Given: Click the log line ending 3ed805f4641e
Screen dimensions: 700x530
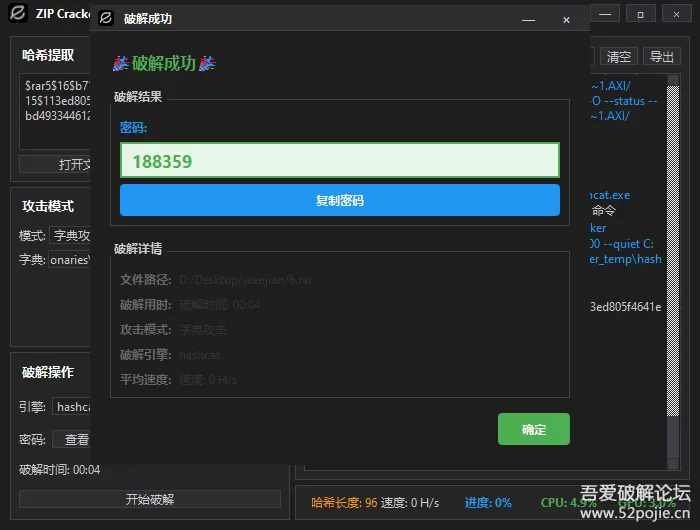Looking at the screenshot, I should pyautogui.click(x=625, y=307).
